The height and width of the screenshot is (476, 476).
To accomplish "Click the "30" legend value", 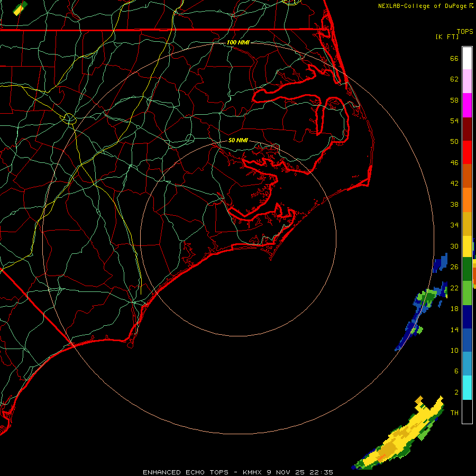I will 454,246.
